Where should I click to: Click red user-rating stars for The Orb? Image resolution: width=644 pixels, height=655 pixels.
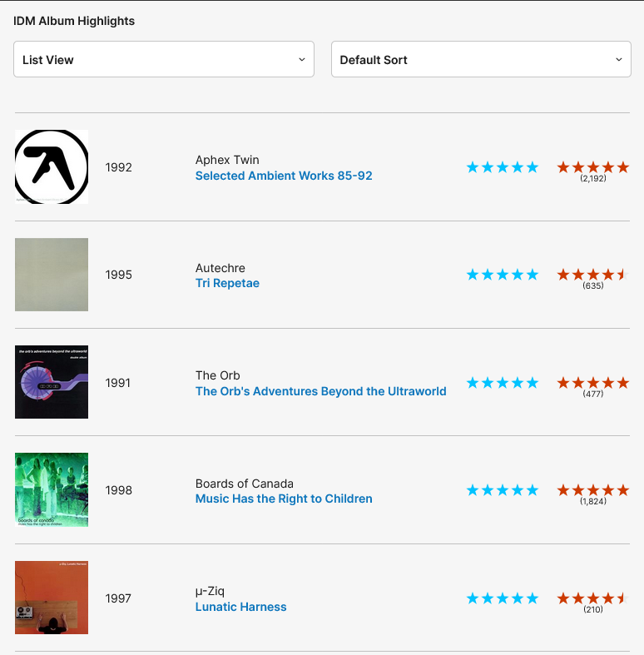pos(592,383)
